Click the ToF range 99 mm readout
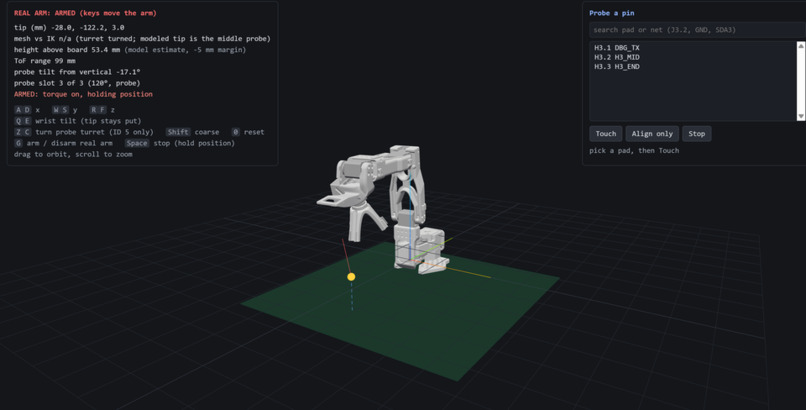 (x=45, y=61)
